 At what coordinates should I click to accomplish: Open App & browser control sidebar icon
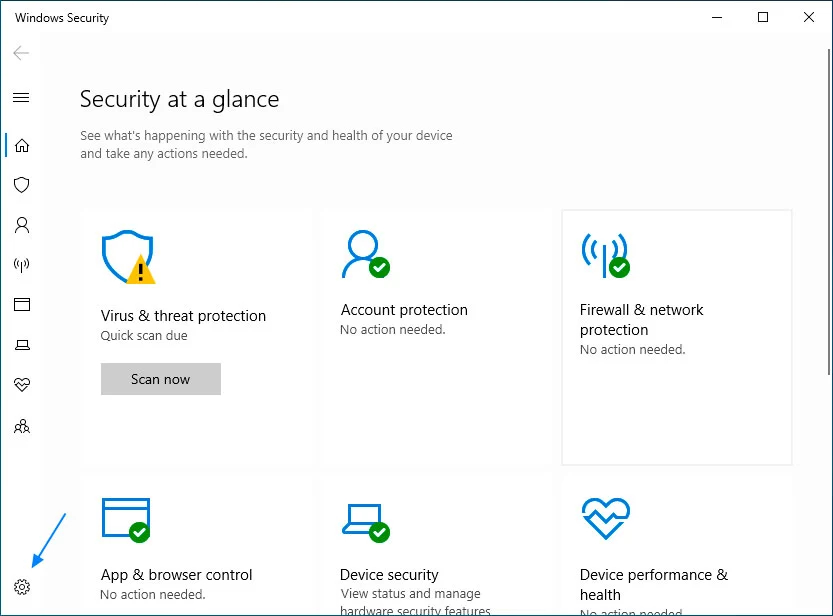(x=22, y=304)
